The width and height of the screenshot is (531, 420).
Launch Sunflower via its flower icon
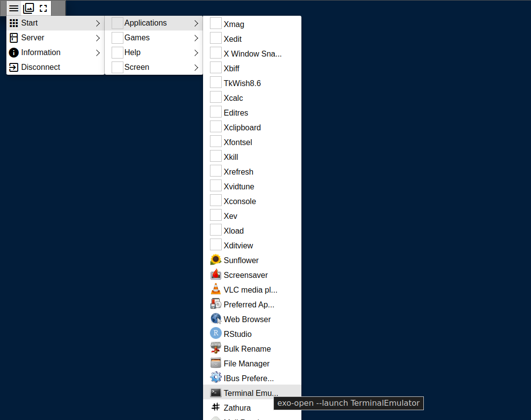215,260
